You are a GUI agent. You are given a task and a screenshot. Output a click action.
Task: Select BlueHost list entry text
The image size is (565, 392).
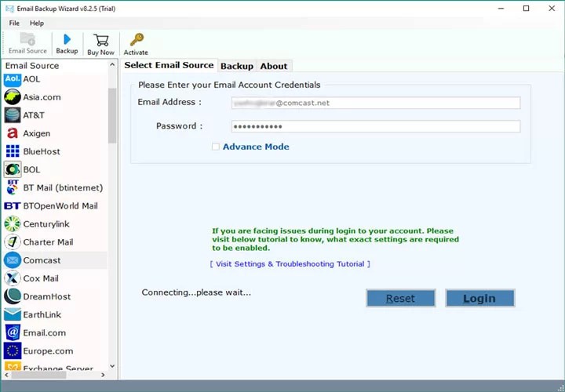click(x=42, y=151)
